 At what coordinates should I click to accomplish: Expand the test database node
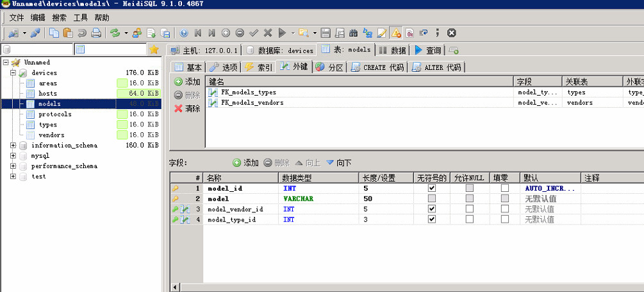(x=13, y=176)
